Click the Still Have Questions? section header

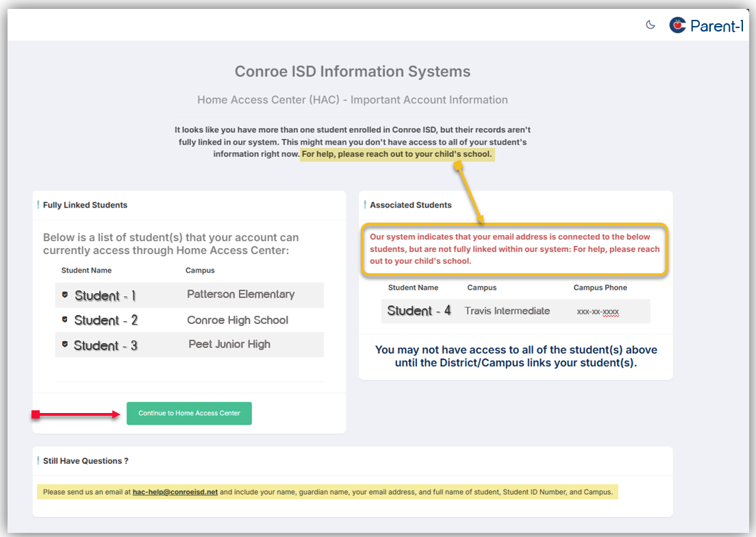click(x=86, y=461)
